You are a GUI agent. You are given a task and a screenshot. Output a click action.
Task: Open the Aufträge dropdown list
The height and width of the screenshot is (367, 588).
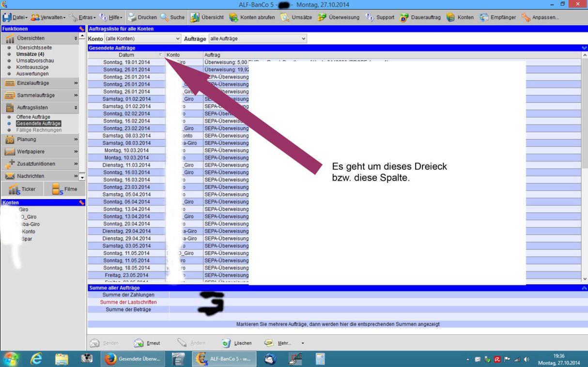(x=258, y=39)
